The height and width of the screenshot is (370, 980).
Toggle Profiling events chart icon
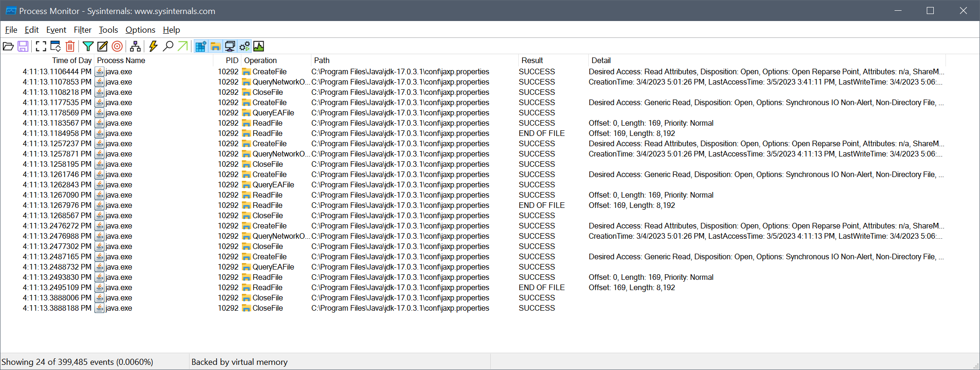click(259, 46)
